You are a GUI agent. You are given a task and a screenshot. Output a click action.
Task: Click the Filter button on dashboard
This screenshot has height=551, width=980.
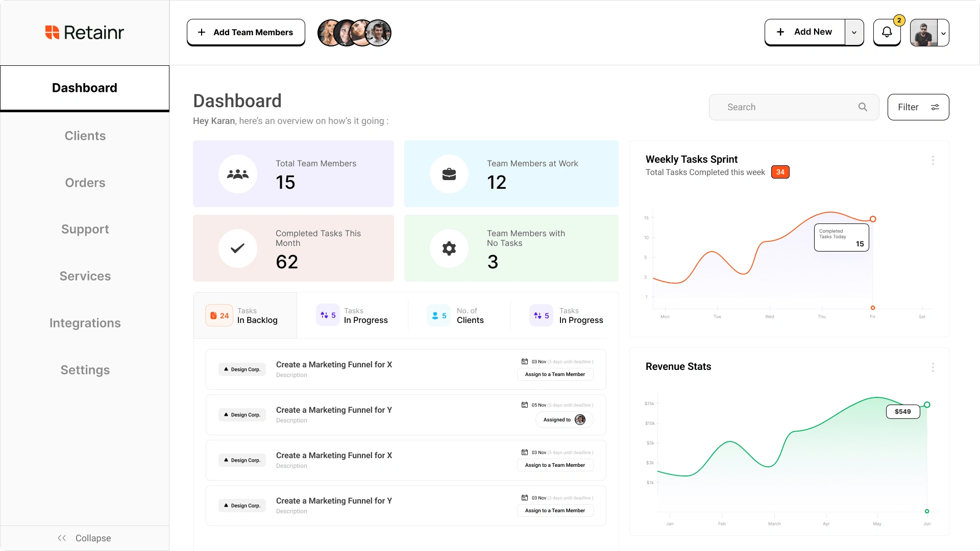pos(918,107)
